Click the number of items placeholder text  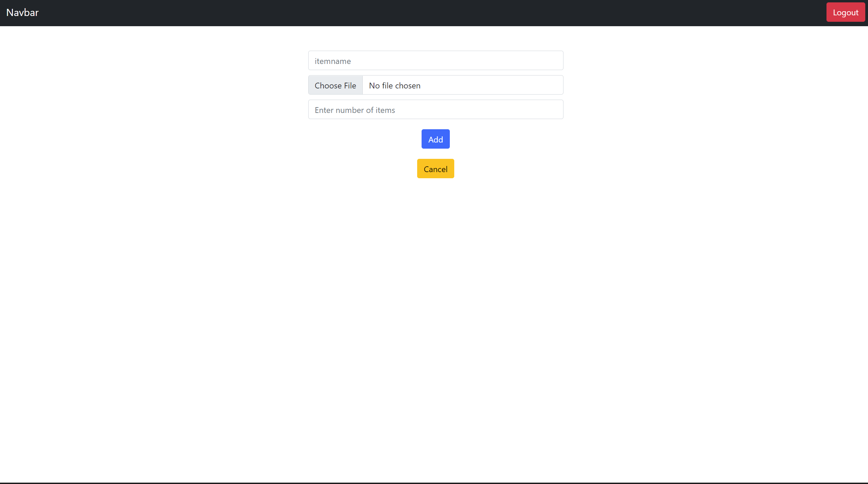click(355, 110)
